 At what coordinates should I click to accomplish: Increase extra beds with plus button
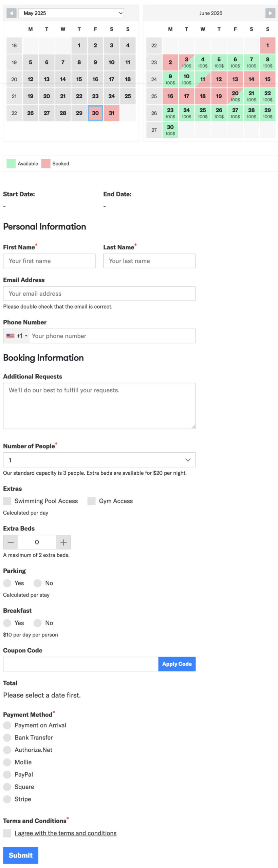[x=63, y=542]
